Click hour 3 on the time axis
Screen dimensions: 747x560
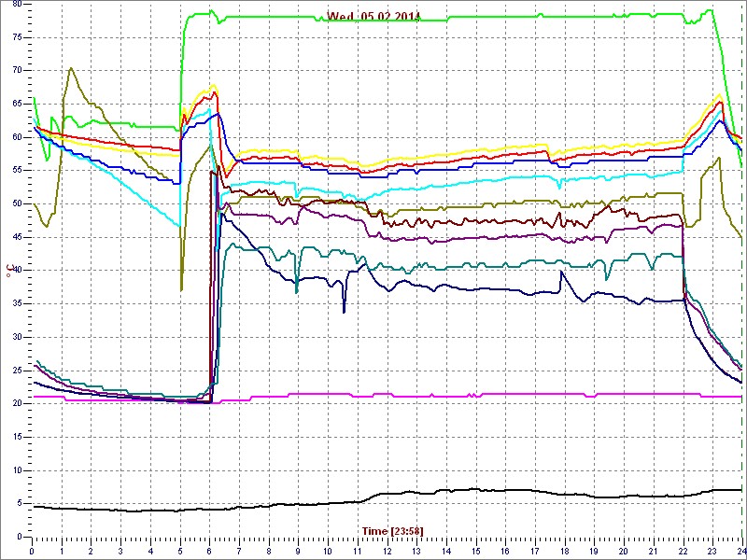[121, 551]
